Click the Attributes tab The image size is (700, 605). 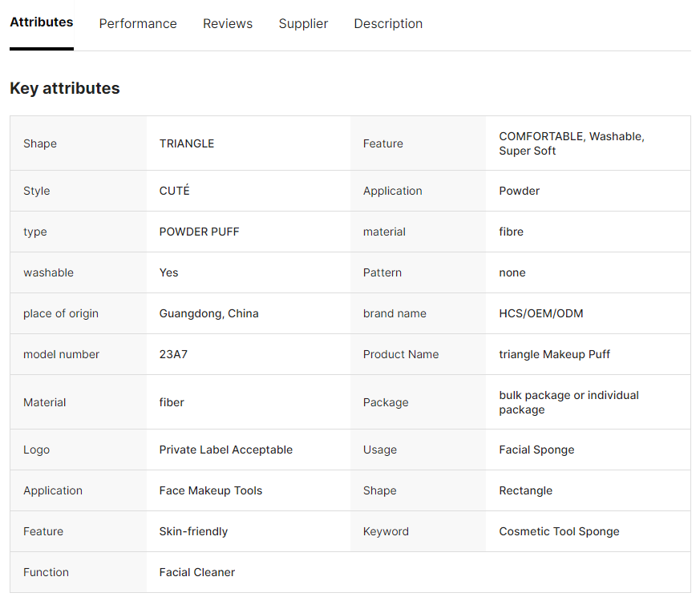(42, 22)
